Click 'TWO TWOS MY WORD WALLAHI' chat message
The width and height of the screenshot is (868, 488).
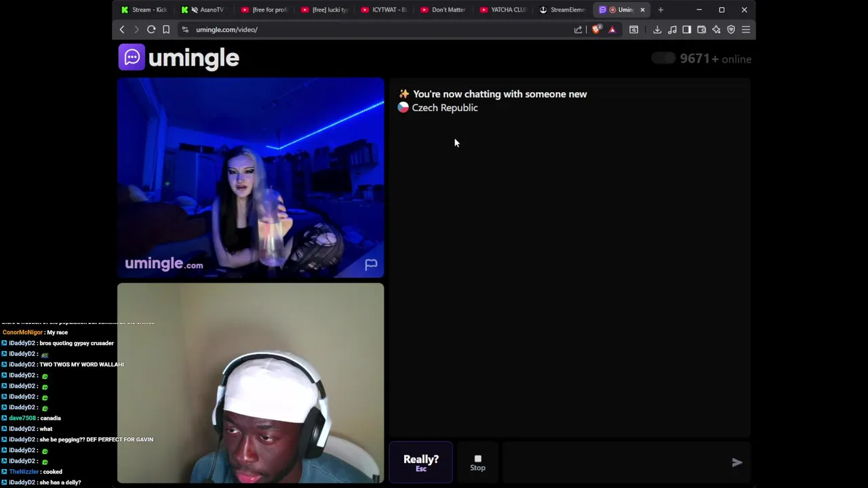pos(81,365)
